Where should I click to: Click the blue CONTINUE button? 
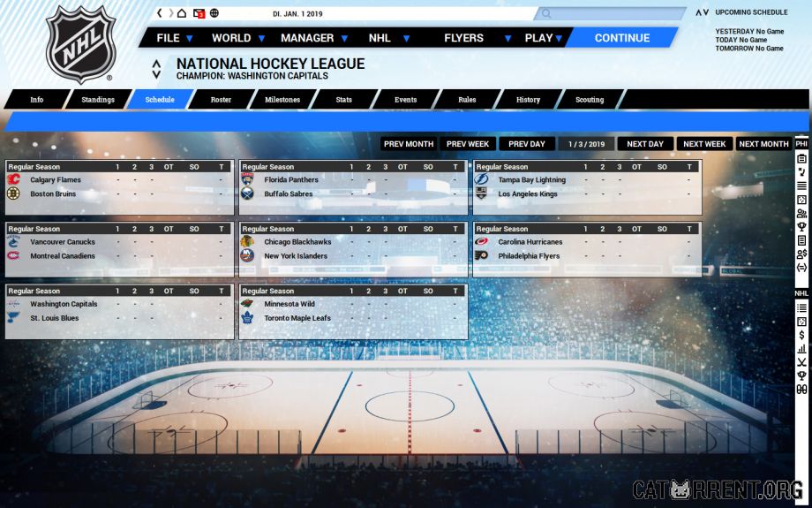tap(622, 38)
